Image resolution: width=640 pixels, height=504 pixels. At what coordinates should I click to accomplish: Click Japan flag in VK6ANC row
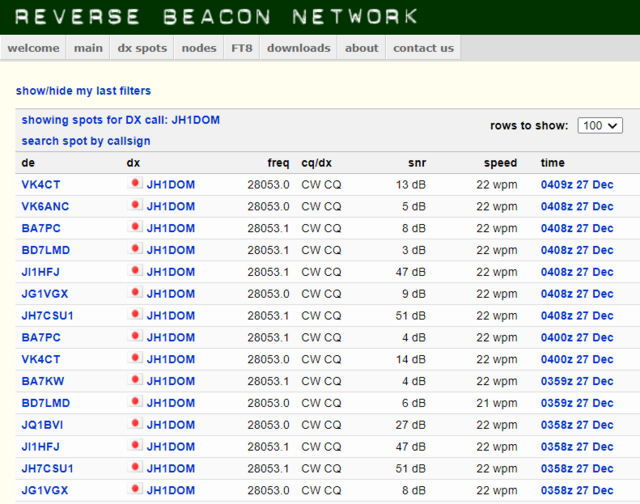click(x=134, y=205)
